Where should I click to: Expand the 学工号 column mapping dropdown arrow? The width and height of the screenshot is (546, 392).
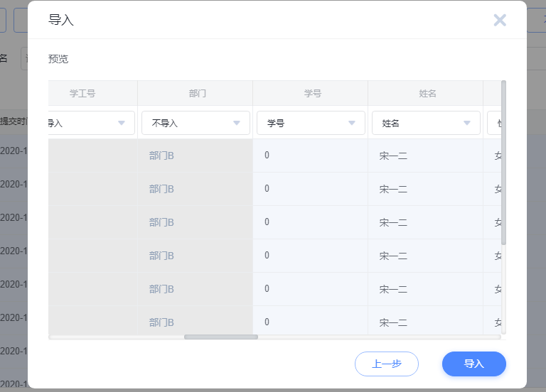pos(122,123)
